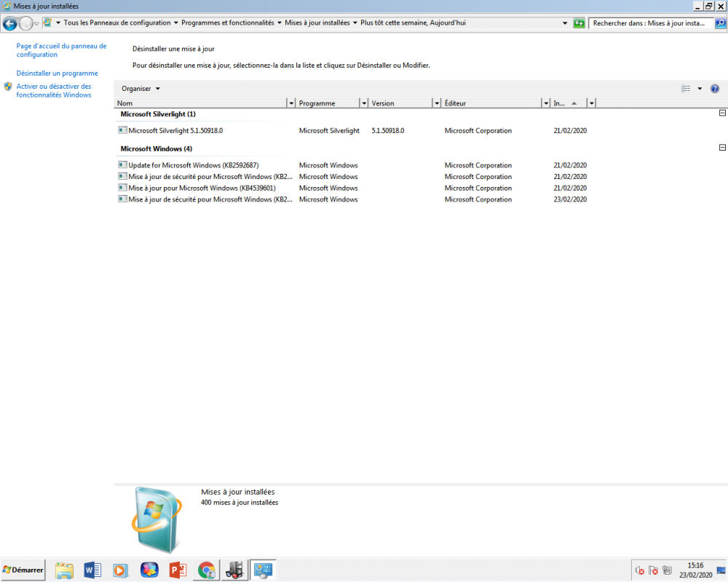The height and width of the screenshot is (582, 728).
Task: Open the Version column filter dropdown
Action: [x=437, y=103]
